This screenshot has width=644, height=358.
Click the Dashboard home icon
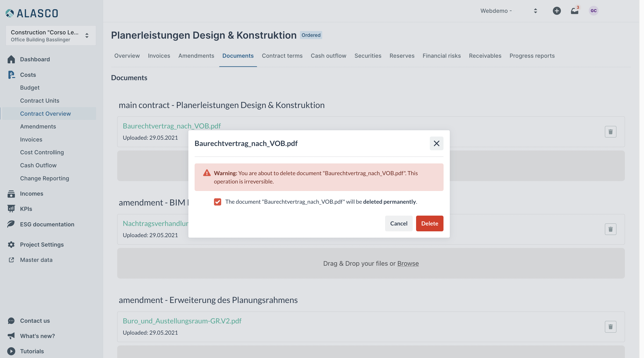pyautogui.click(x=11, y=59)
